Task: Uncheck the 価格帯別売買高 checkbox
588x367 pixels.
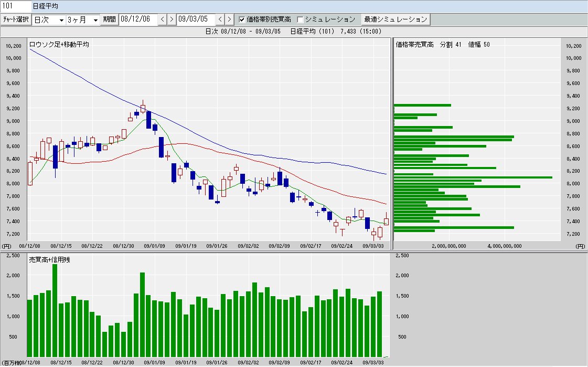Action: [x=242, y=19]
